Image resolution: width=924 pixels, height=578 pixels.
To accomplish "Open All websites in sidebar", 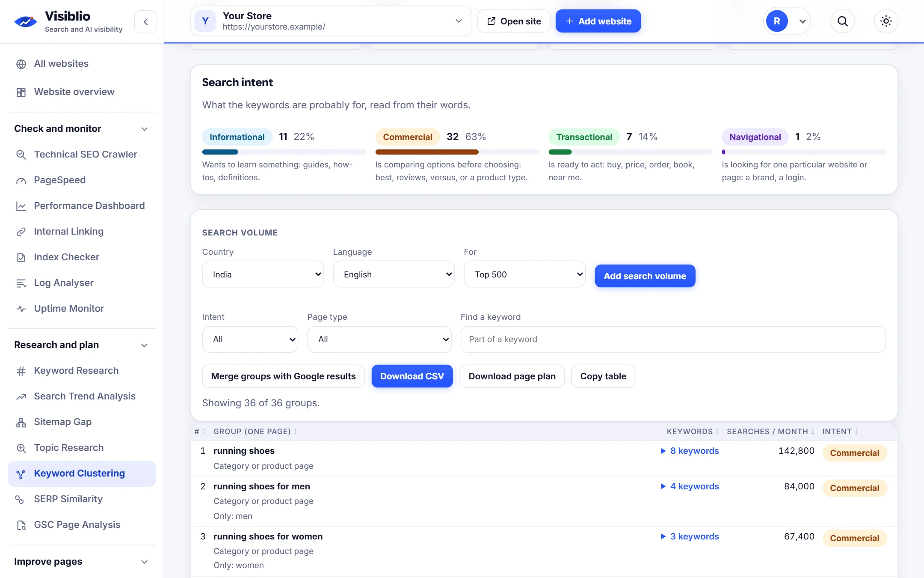I will coord(82,64).
